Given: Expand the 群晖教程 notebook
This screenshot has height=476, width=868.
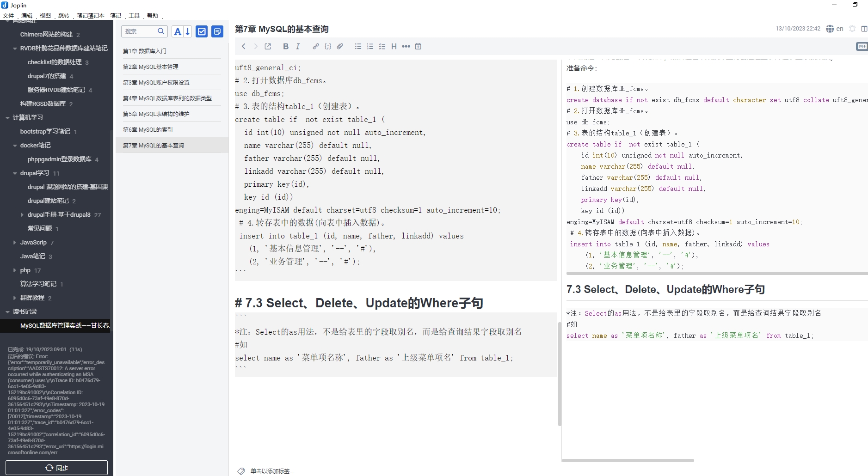Looking at the screenshot, I should (15, 298).
